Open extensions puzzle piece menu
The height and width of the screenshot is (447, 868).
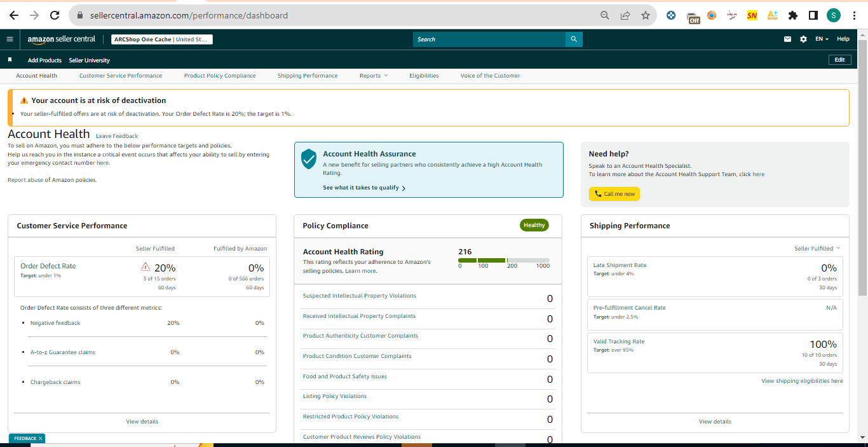tap(793, 15)
